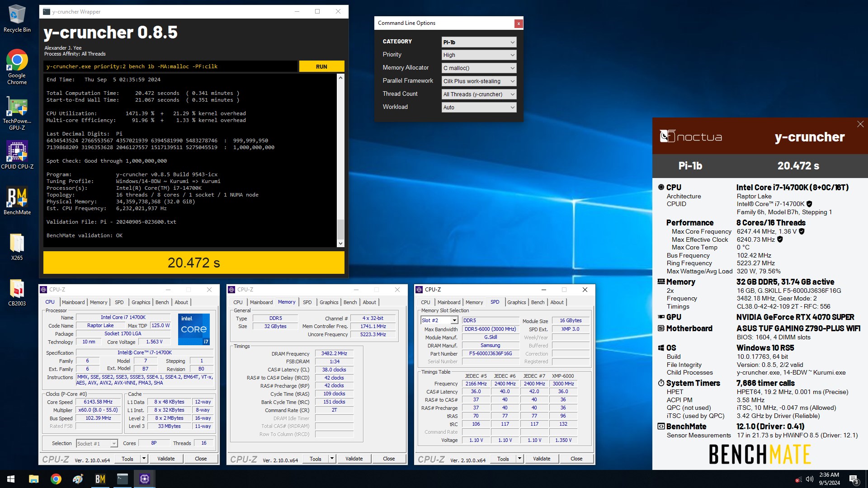
Task: Open the CB2003 desktop file
Action: 17,292
